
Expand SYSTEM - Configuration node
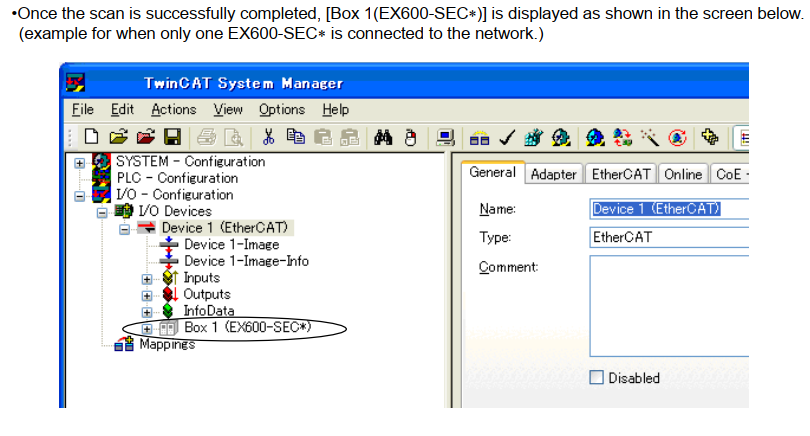pos(80,163)
